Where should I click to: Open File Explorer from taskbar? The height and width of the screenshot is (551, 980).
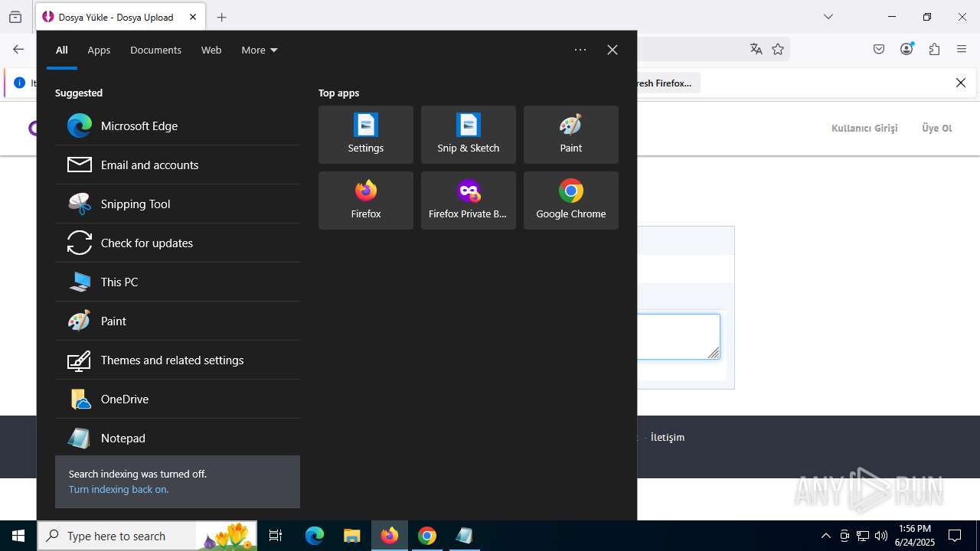[352, 536]
